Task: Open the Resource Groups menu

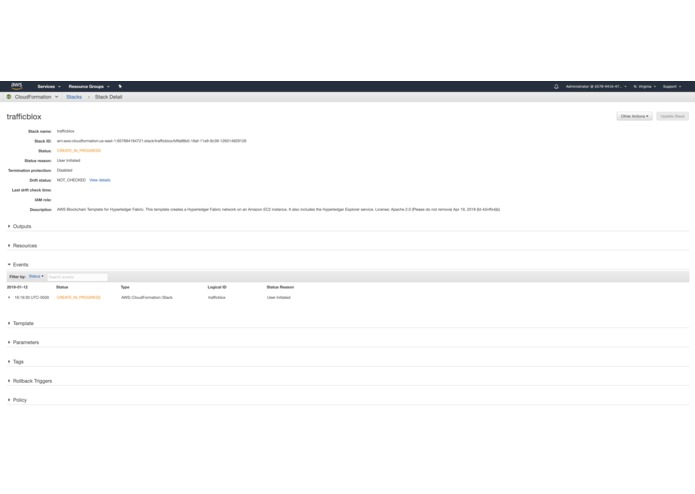Action: point(89,86)
